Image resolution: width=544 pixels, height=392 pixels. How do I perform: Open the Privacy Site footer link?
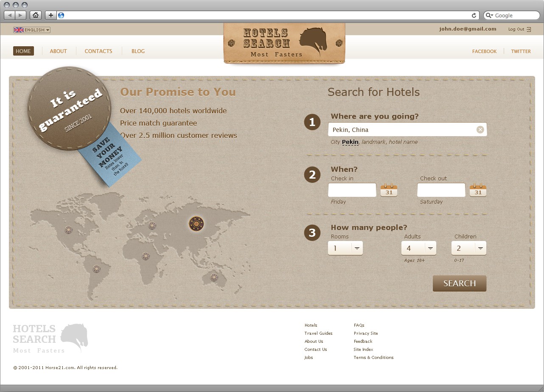[x=366, y=333]
